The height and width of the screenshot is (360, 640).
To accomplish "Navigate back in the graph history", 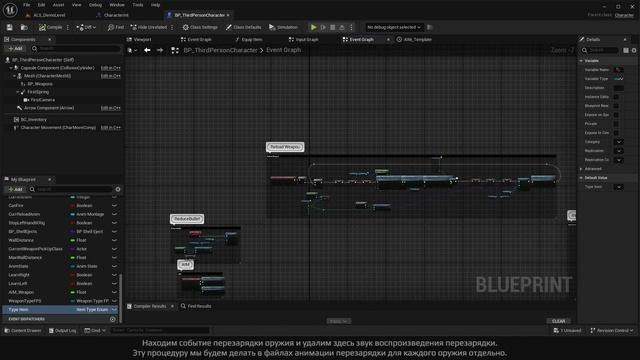I will [x=147, y=50].
